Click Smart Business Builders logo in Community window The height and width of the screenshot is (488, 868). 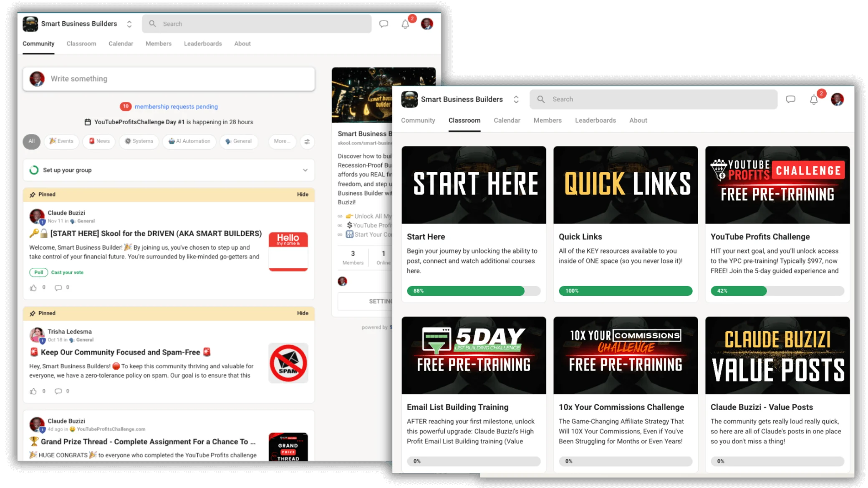[30, 24]
